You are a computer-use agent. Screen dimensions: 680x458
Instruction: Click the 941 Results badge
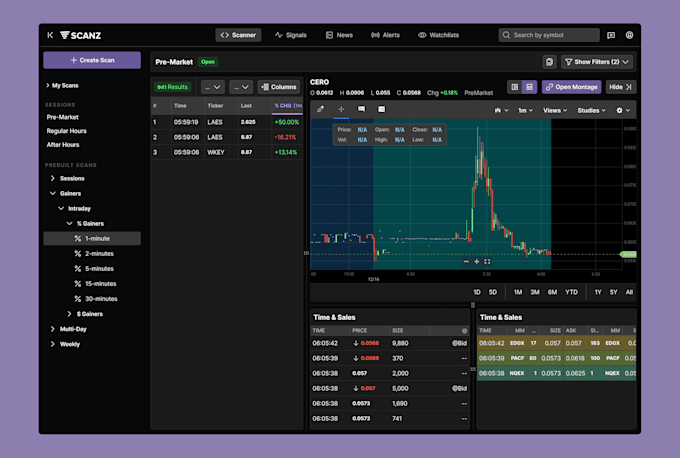coord(173,87)
